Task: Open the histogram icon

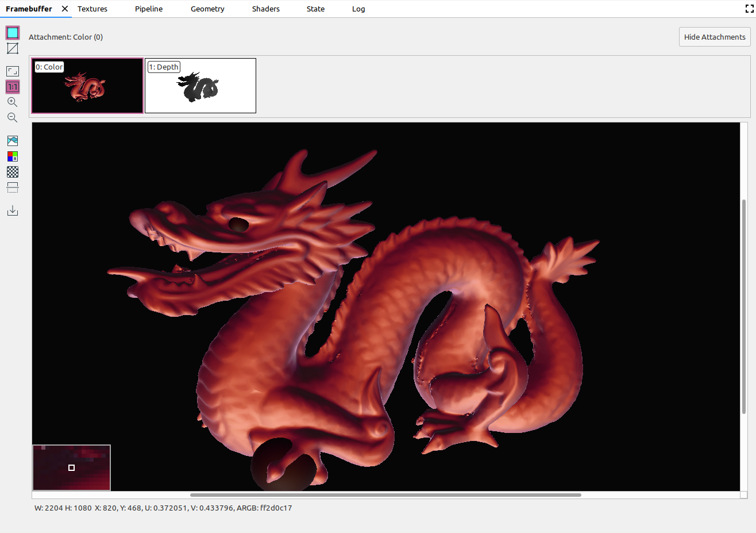Action: click(x=13, y=141)
